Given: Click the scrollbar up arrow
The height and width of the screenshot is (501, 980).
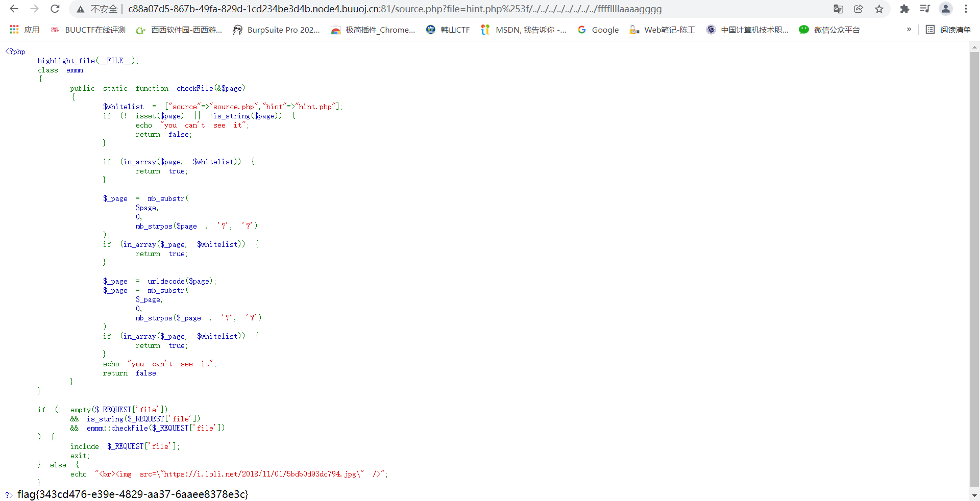Looking at the screenshot, I should coord(974,47).
